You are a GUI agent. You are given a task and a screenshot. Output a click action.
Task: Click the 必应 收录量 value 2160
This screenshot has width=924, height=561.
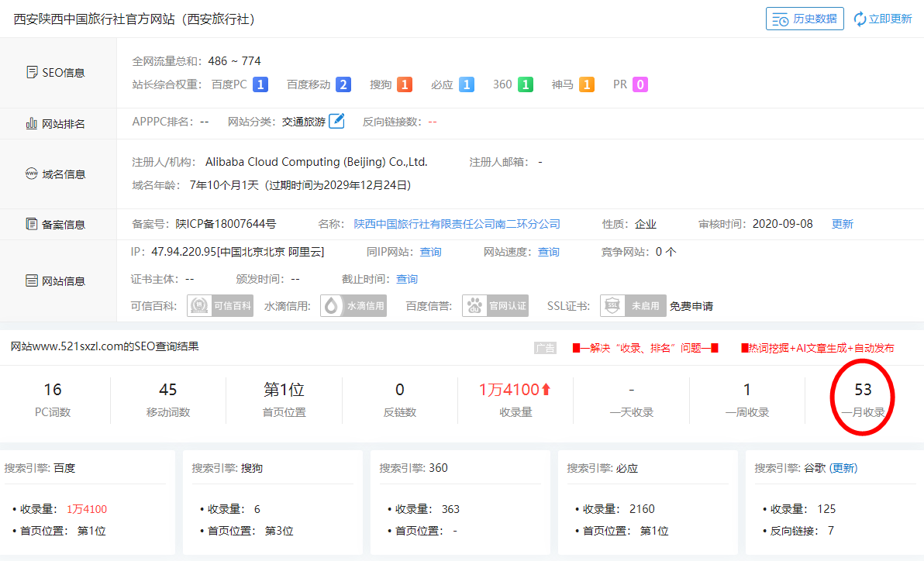pyautogui.click(x=642, y=509)
